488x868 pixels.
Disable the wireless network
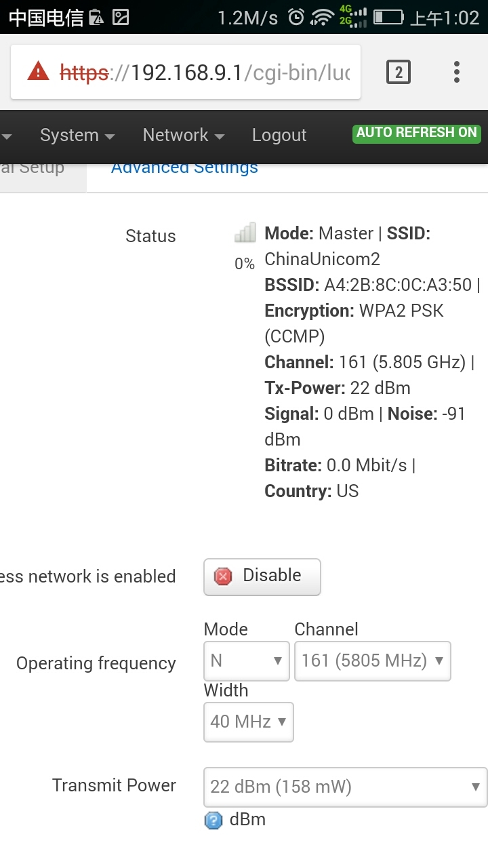pyautogui.click(x=262, y=576)
